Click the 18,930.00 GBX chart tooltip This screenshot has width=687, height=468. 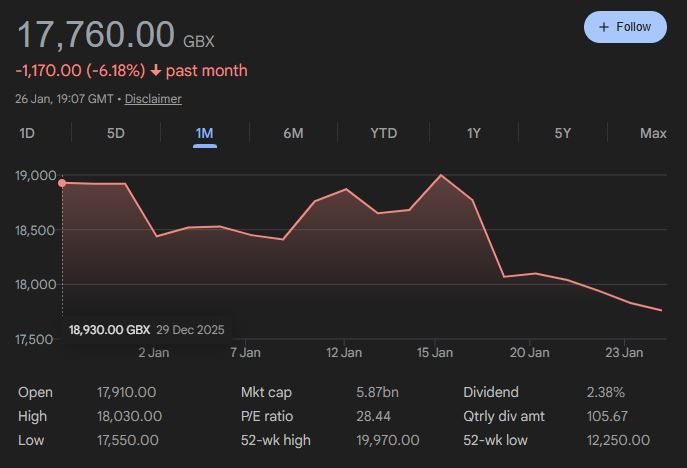[x=146, y=329]
